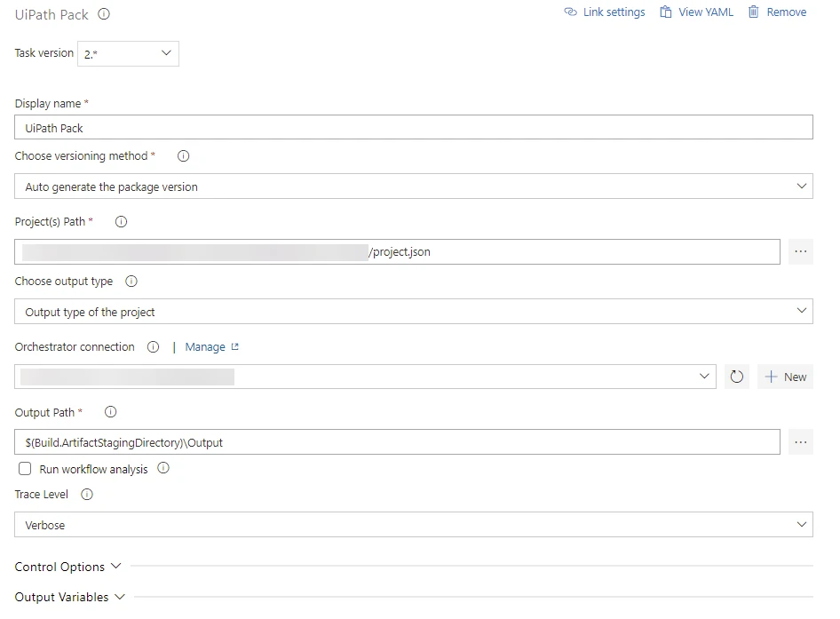Show info for Choose versioning method

pyautogui.click(x=183, y=156)
